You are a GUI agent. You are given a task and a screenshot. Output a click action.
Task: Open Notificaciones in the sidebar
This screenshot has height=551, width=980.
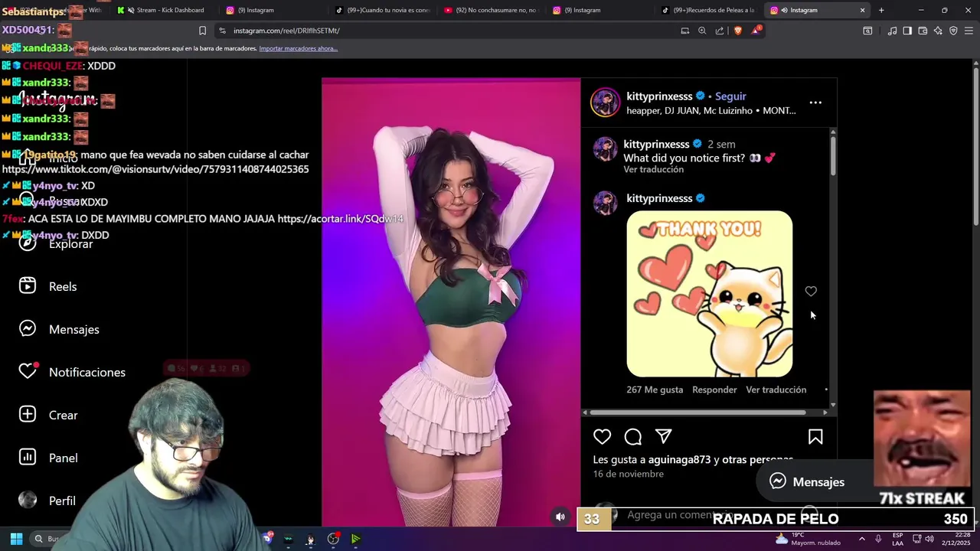[x=72, y=372]
